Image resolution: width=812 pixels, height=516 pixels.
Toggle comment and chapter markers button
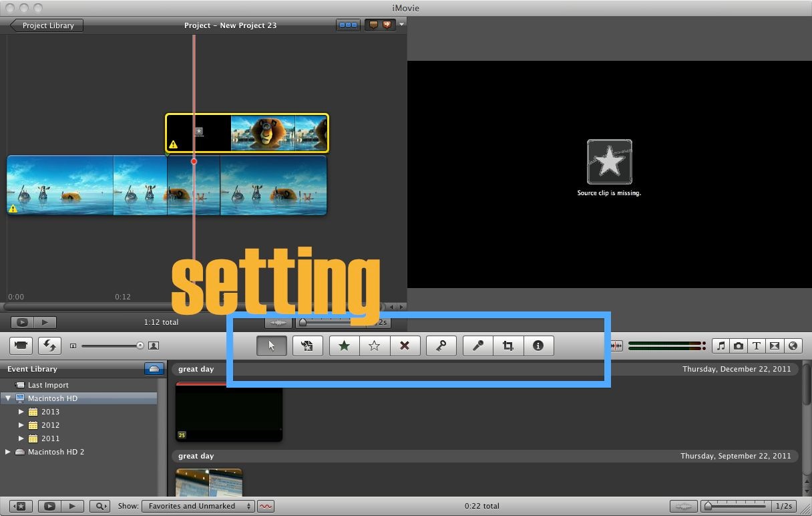tap(380, 25)
